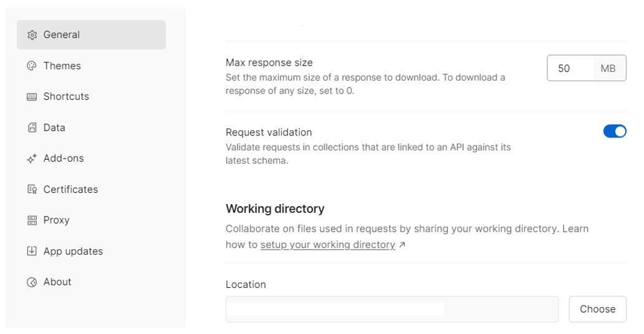Screen dimensions: 644x334
Task: Switch to the Proxy tab
Action: point(91,220)
